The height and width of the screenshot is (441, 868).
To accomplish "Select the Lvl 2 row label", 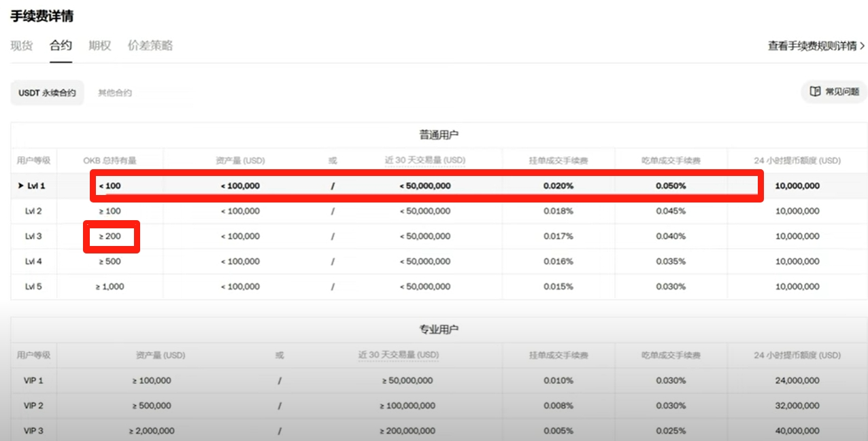I will 33,211.
